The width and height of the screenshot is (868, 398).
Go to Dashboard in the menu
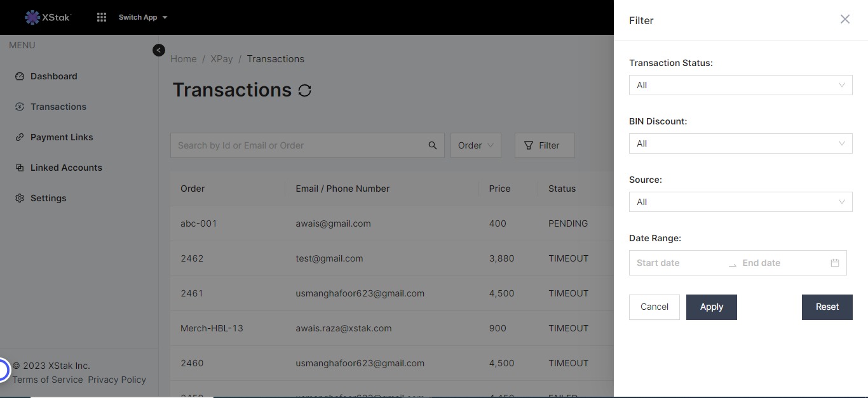[x=53, y=76]
